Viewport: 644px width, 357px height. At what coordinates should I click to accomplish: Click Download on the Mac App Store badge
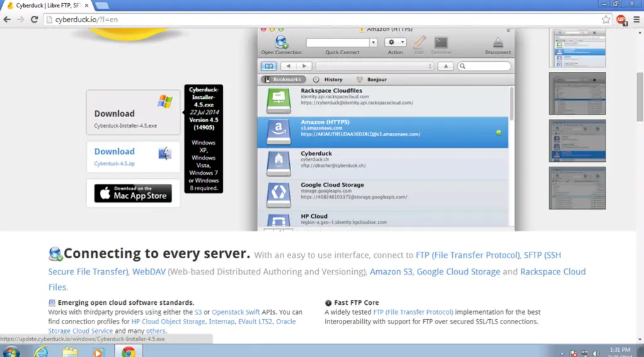pos(133,193)
